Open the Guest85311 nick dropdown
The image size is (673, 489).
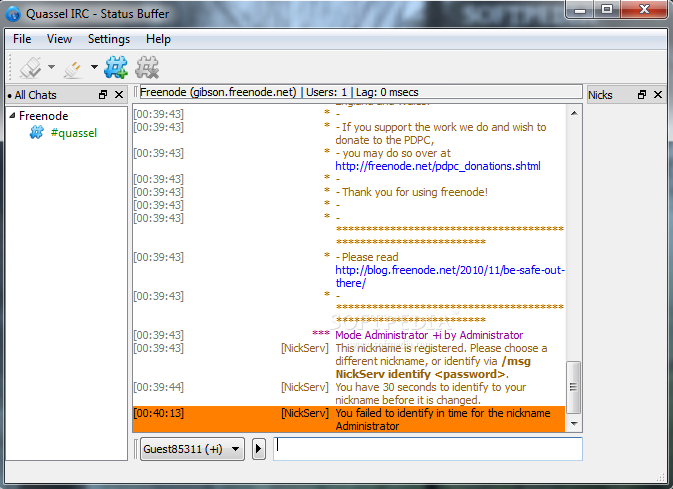192,449
